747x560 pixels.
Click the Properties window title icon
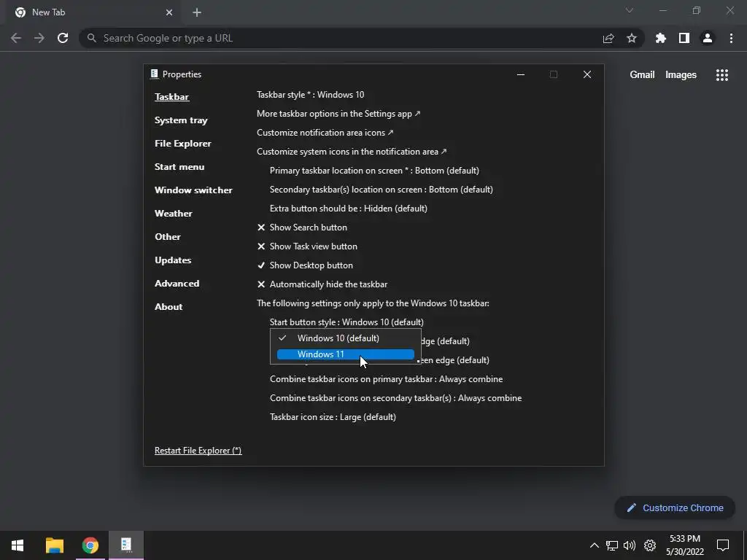(x=154, y=74)
